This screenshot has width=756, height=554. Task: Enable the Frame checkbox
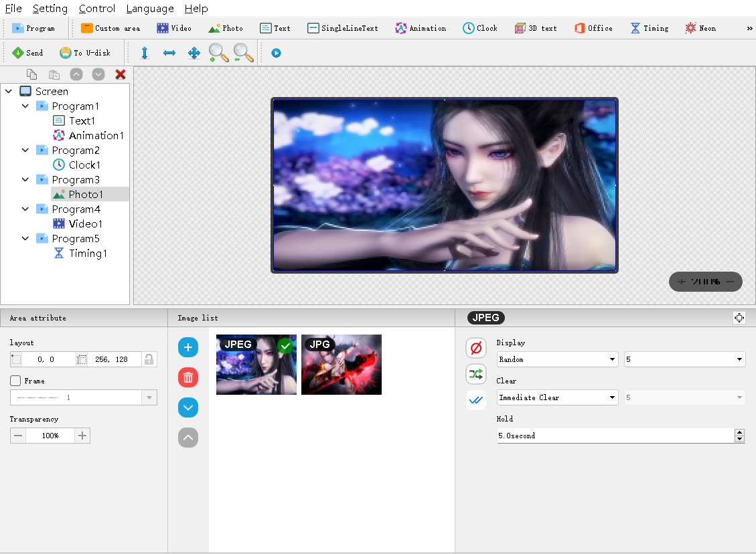coord(15,381)
